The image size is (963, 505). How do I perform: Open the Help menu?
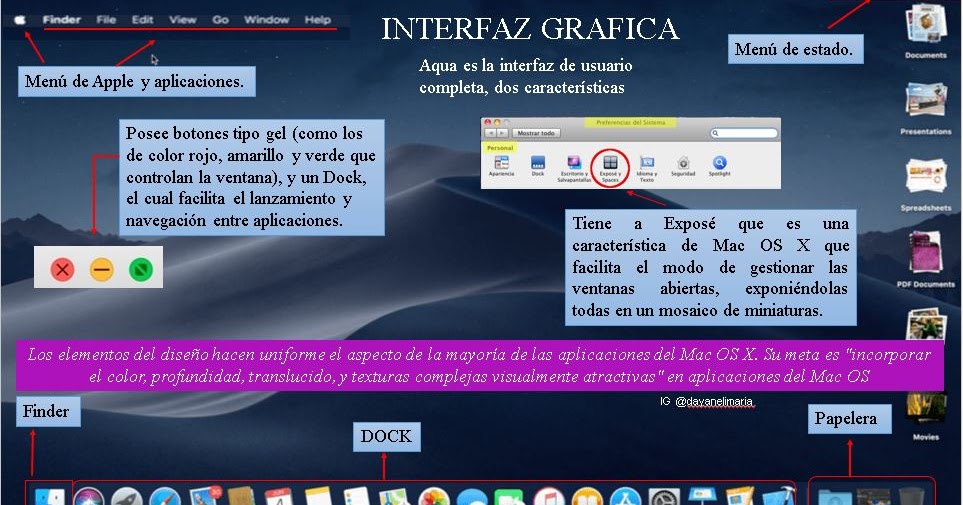(x=318, y=20)
